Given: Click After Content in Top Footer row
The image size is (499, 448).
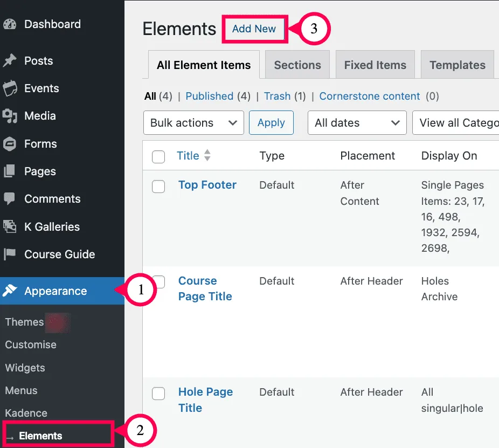Looking at the screenshot, I should [x=359, y=193].
